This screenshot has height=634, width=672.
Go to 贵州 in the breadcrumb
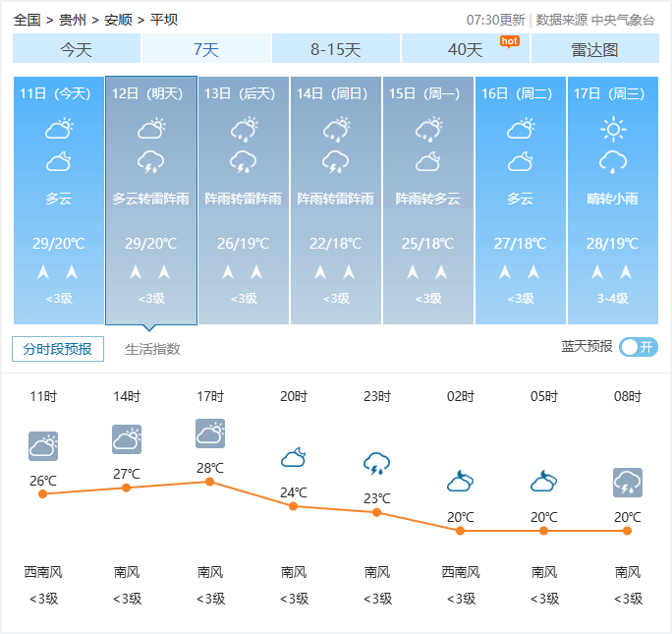[72, 20]
